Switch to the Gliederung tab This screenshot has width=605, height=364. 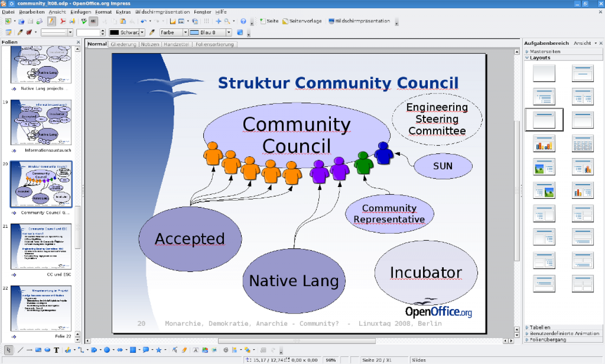click(123, 44)
